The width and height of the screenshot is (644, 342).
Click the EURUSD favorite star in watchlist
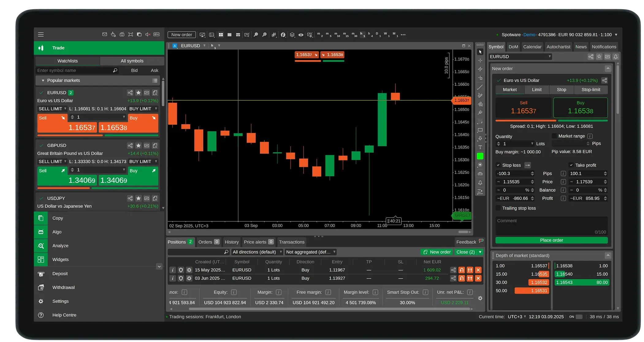[x=139, y=93]
